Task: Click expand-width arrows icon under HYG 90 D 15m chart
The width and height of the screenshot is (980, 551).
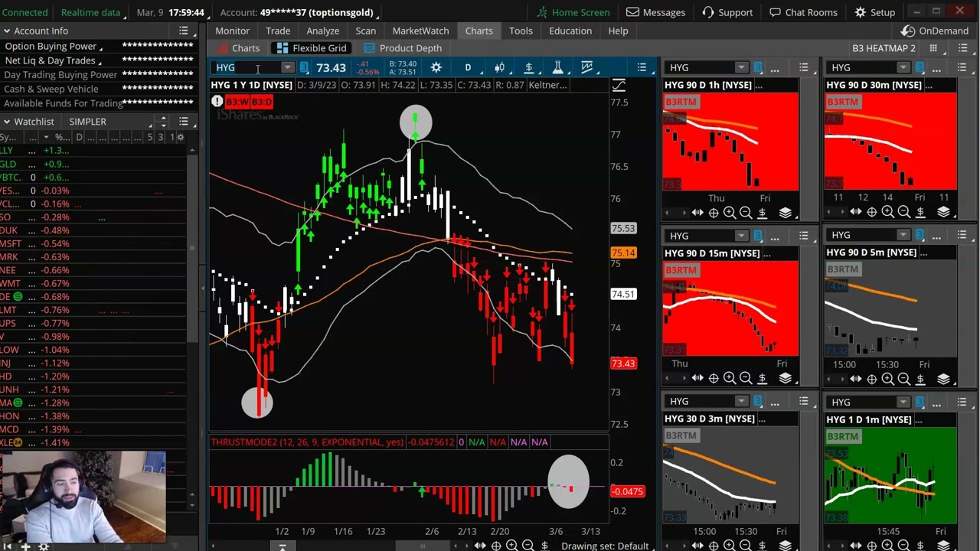Action: (x=697, y=378)
